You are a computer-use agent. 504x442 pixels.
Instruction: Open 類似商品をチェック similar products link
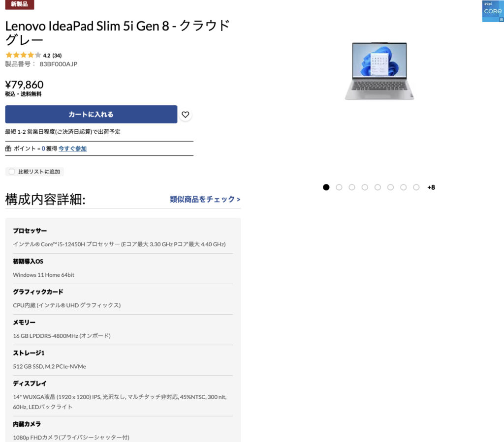[x=205, y=199]
